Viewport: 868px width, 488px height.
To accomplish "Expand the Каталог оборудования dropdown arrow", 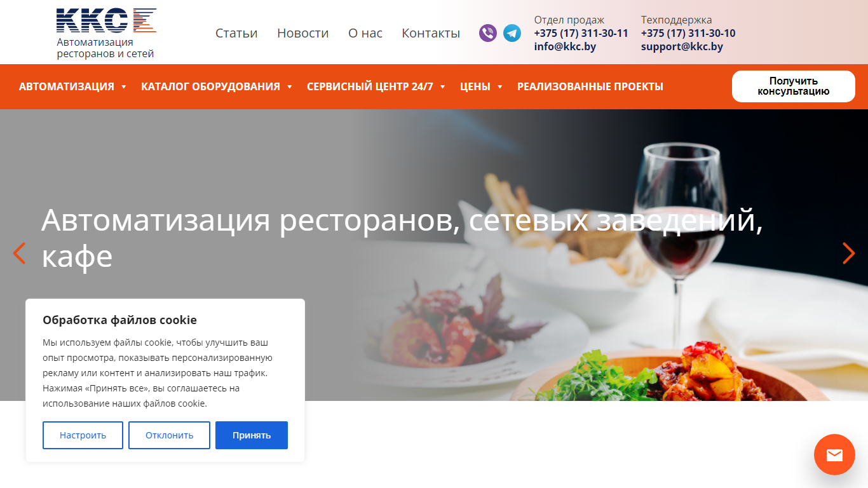I will 290,87.
